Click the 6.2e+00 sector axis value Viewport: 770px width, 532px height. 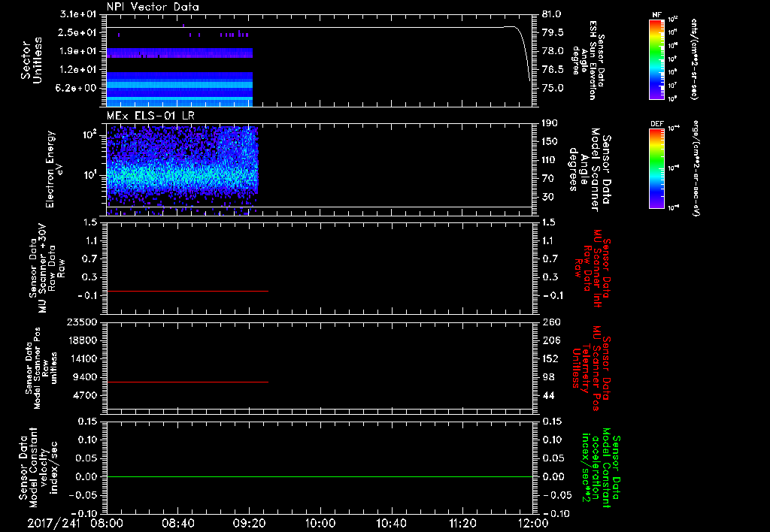[77, 89]
